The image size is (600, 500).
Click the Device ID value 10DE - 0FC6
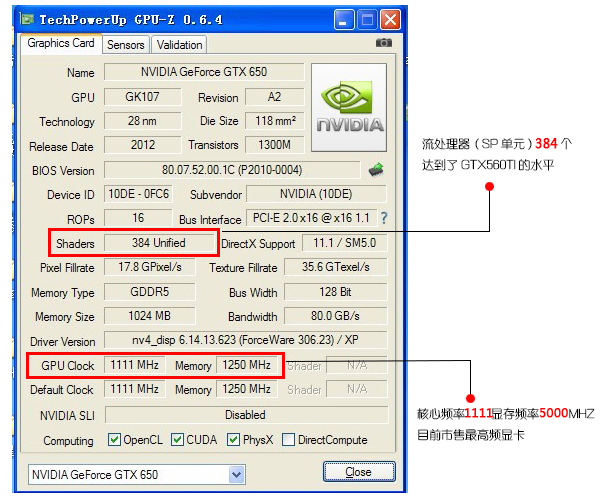pos(138,194)
